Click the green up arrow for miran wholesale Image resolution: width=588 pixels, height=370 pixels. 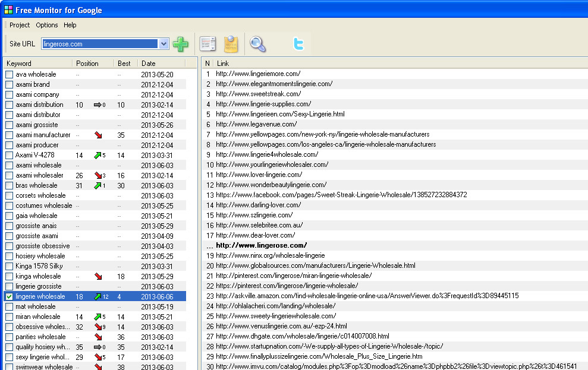coord(98,317)
